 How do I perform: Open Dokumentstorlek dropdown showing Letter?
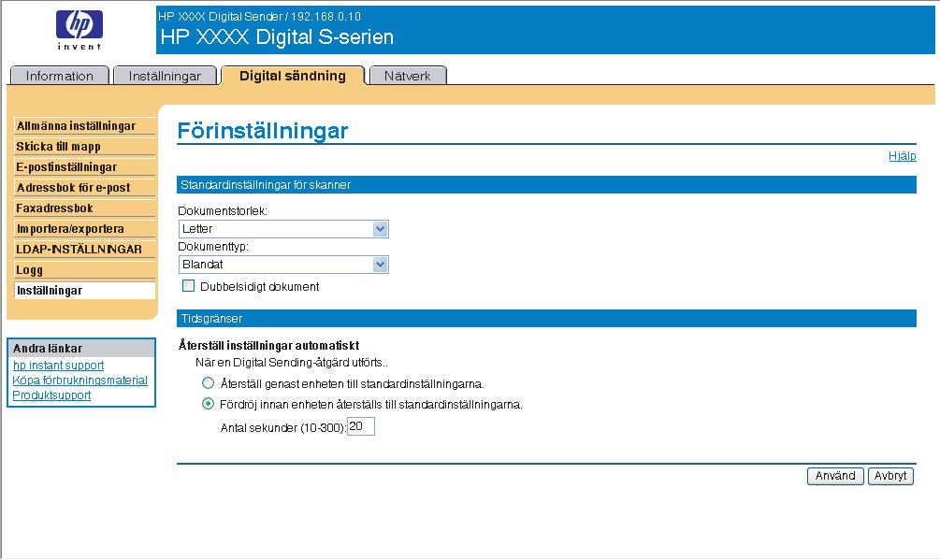coord(283,229)
